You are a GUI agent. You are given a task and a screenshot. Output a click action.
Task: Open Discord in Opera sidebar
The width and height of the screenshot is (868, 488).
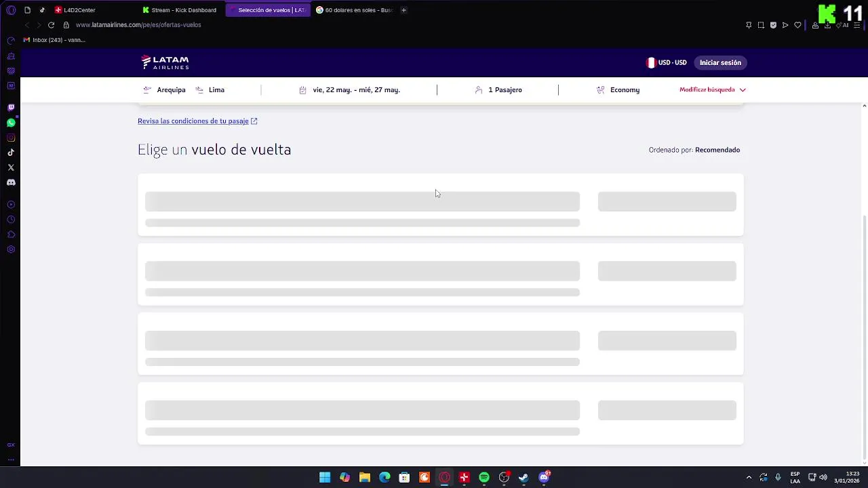click(11, 182)
